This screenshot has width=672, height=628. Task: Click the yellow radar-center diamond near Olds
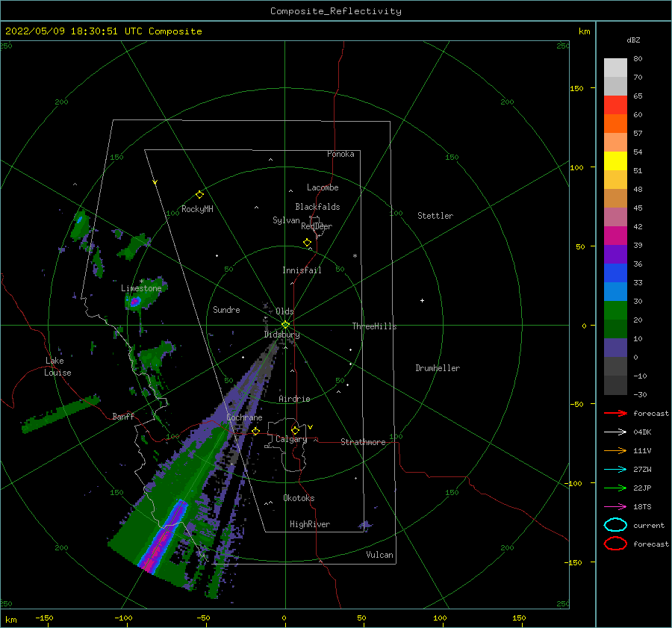click(x=285, y=325)
